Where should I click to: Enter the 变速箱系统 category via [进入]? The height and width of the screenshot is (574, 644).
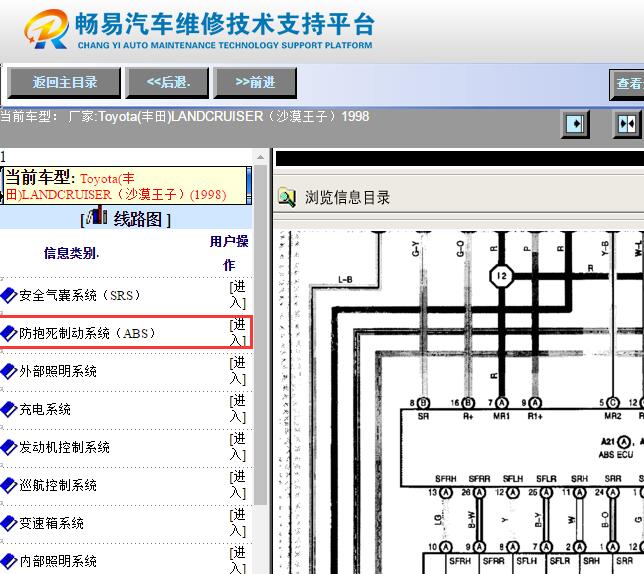pyautogui.click(x=238, y=522)
